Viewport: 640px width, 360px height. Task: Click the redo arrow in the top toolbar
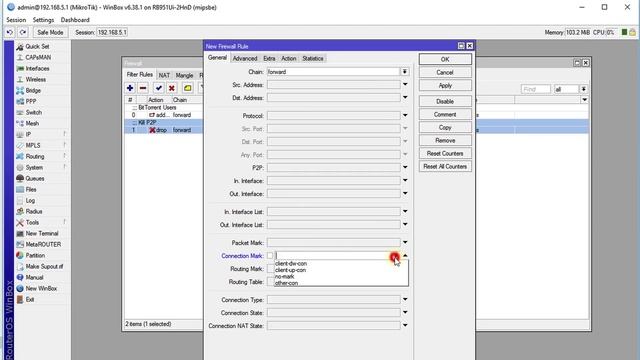23,32
